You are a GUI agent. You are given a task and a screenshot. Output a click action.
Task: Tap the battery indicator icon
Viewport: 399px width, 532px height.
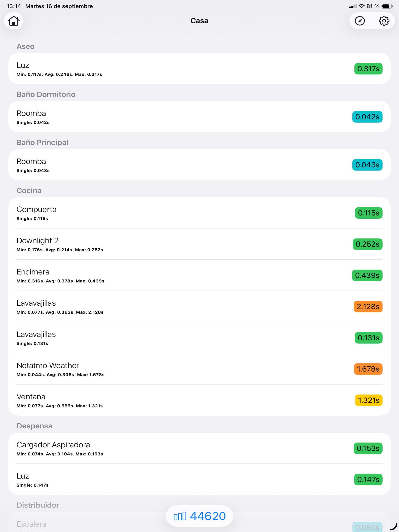[x=387, y=6]
